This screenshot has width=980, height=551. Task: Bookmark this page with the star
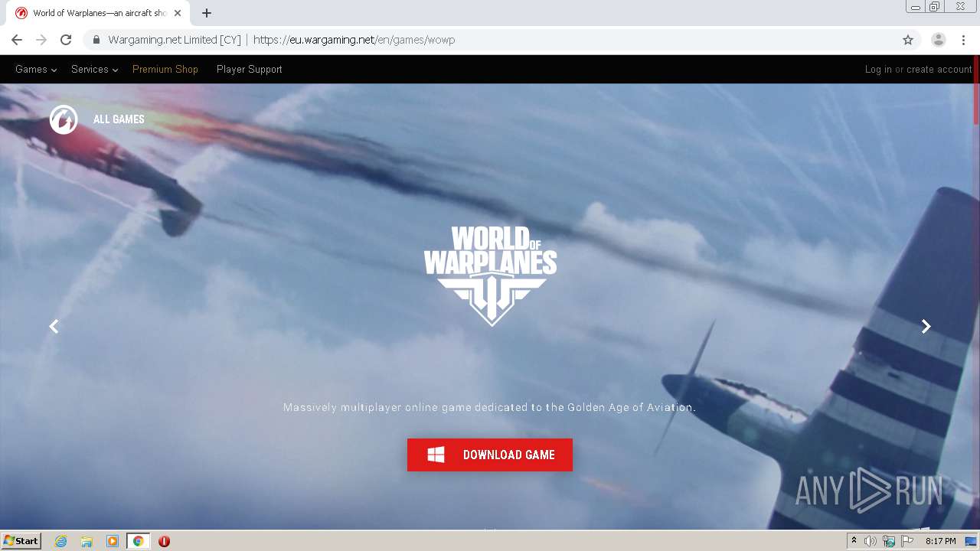[x=908, y=40]
